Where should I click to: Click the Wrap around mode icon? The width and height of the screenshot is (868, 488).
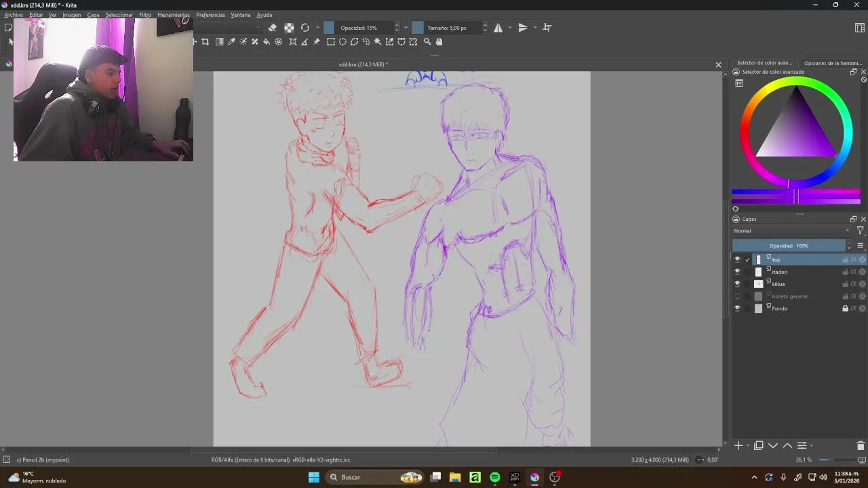(x=547, y=28)
